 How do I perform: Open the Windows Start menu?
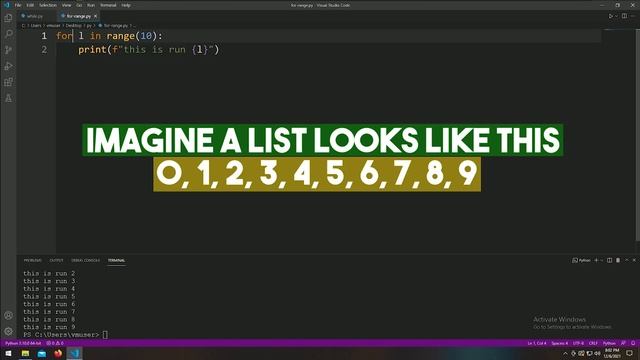pos(8,353)
